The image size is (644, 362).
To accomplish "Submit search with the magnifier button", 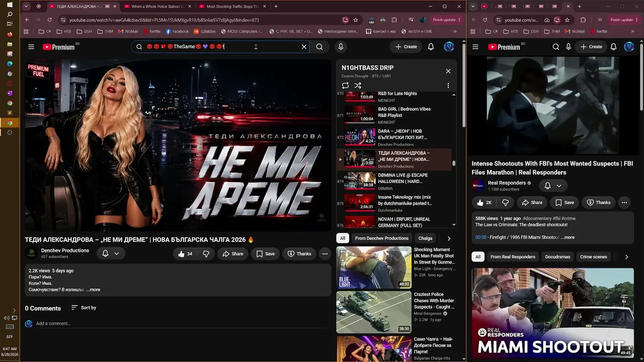I will 319,47.
